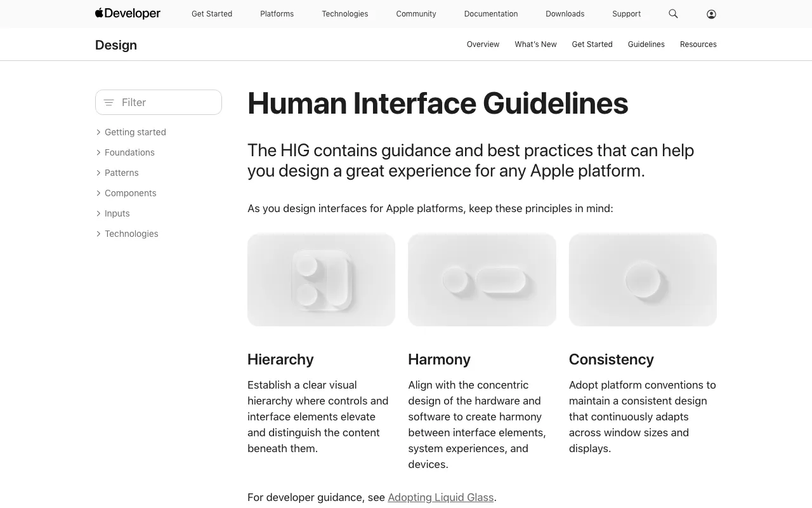Screen dimensions: 812x508
Task: Switch to the Guidelines tab
Action: click(x=646, y=44)
